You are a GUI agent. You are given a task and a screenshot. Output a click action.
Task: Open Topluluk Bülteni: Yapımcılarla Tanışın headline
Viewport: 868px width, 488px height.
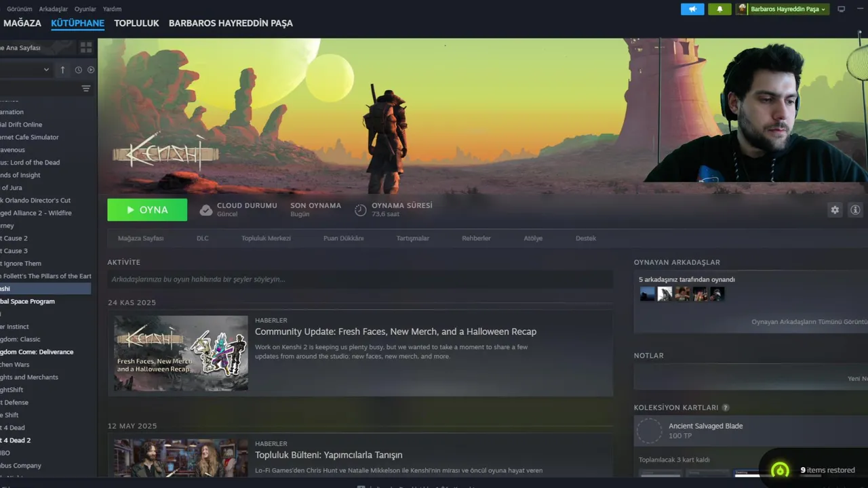[329, 455]
